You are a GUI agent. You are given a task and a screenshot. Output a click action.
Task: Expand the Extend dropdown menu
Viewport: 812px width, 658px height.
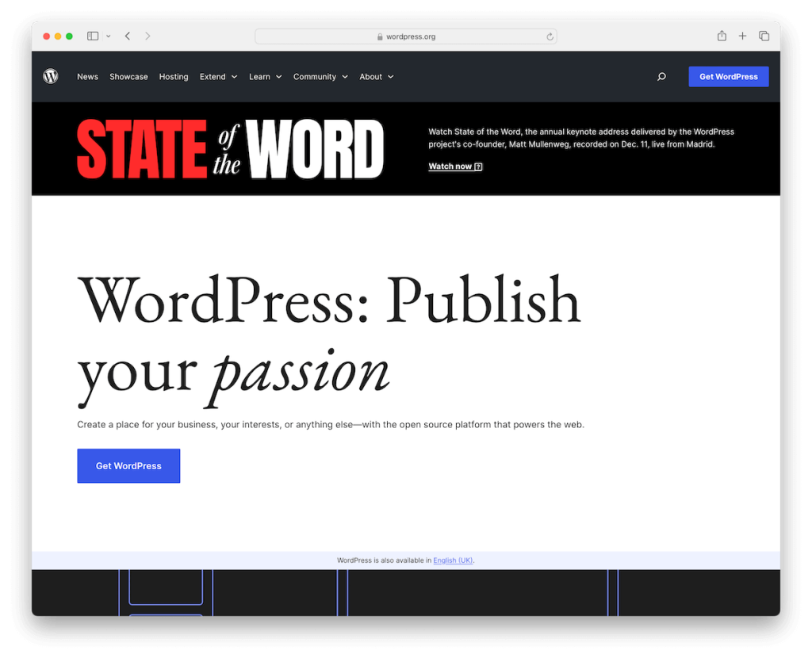(218, 77)
